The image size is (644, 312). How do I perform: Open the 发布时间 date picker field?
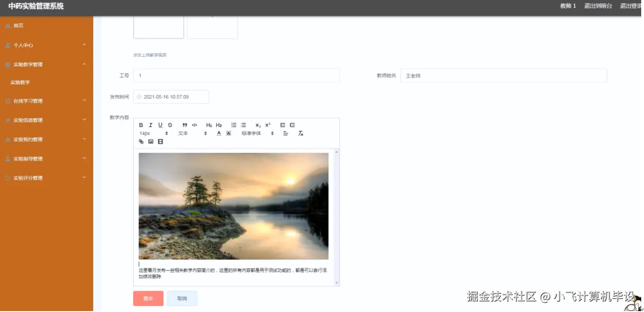(x=171, y=97)
